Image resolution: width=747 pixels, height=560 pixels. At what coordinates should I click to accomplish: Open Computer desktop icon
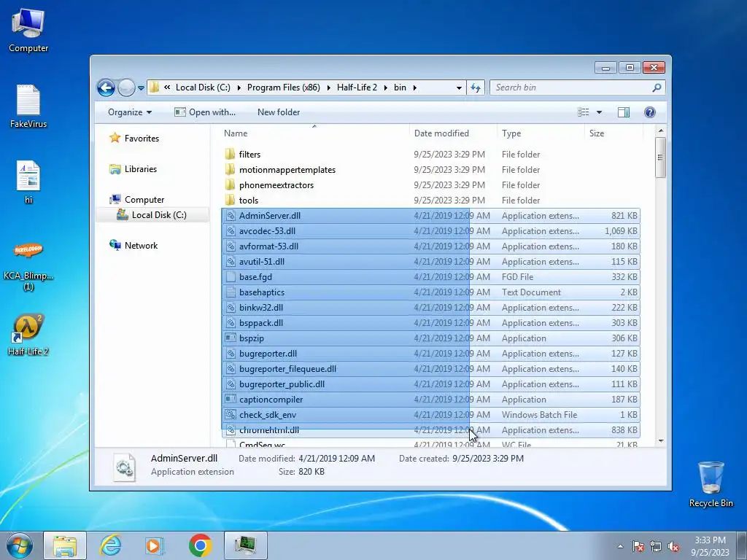pos(28,31)
